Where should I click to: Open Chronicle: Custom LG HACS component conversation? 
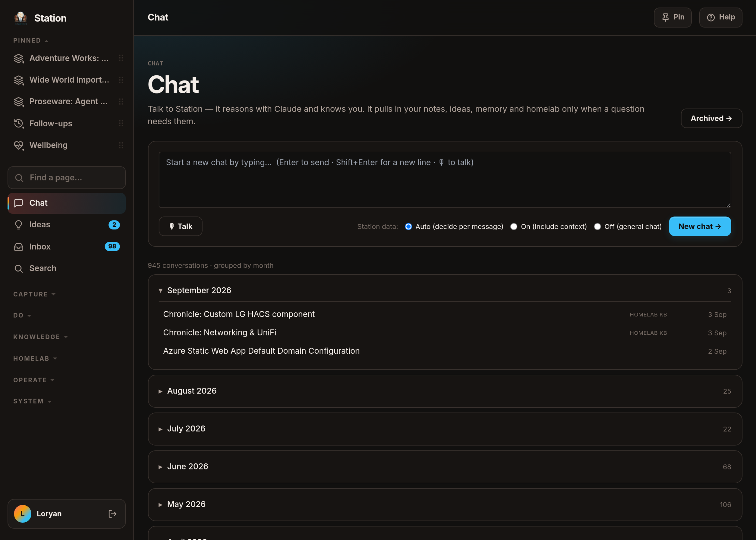[x=445, y=314]
